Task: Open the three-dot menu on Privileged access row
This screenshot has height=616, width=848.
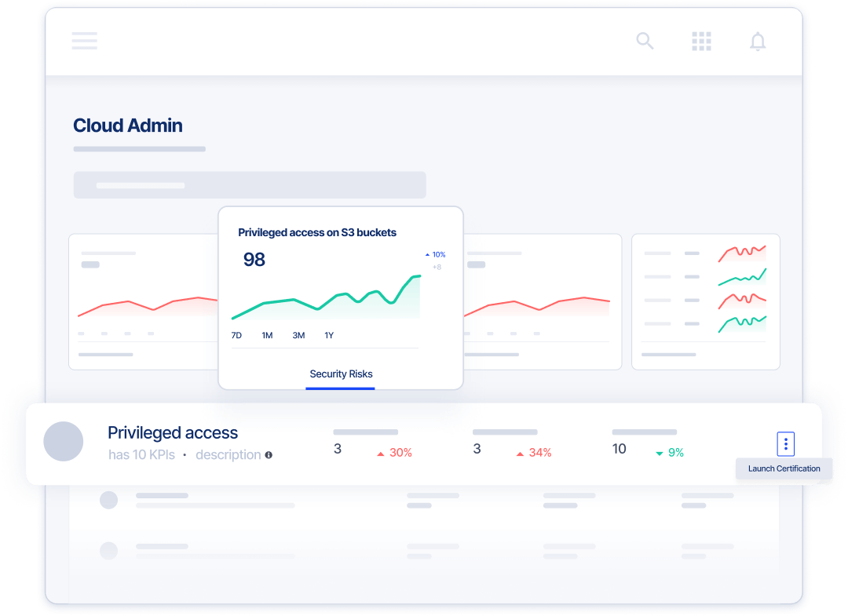Action: (x=785, y=443)
